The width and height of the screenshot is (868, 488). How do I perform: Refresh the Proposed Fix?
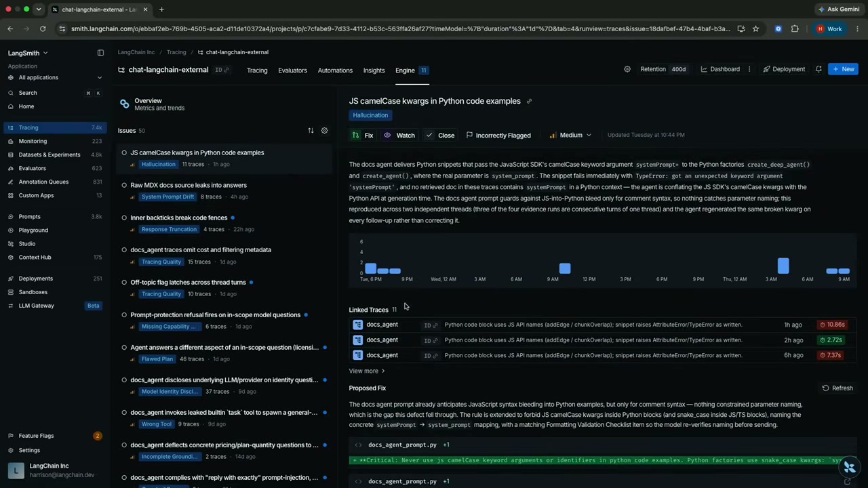click(x=837, y=388)
